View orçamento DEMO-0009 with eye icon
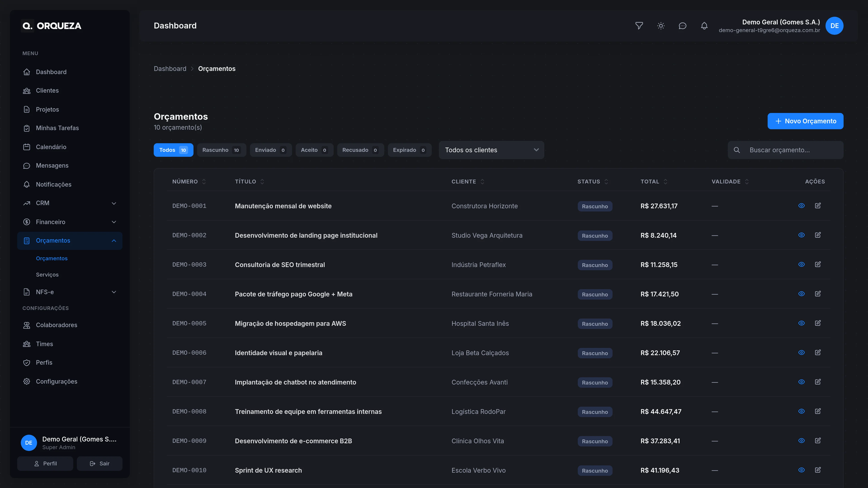The width and height of the screenshot is (868, 488). (801, 440)
